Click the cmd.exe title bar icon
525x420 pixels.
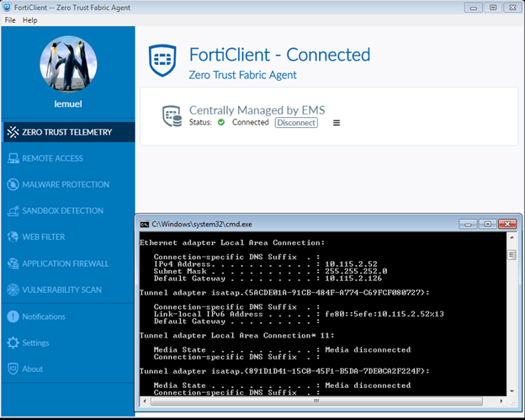[145, 224]
